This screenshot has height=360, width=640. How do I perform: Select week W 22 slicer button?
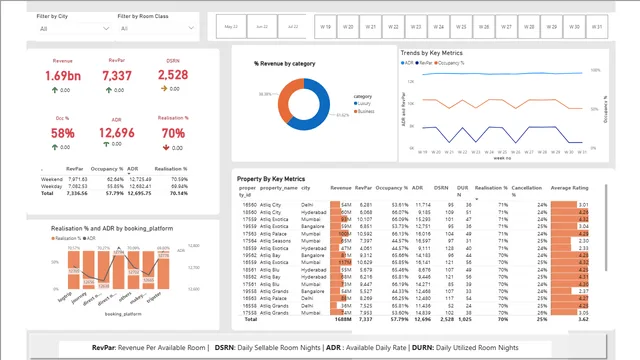point(393,27)
